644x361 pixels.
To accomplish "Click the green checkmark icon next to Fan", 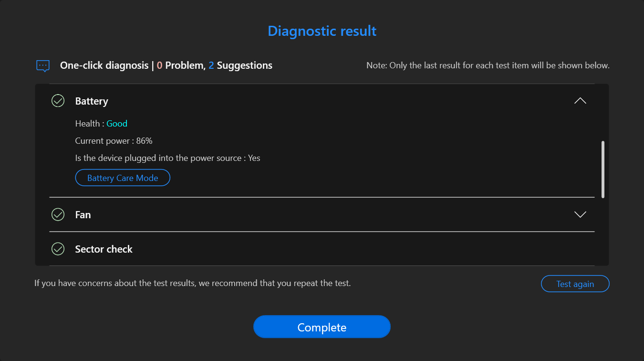I will (58, 214).
